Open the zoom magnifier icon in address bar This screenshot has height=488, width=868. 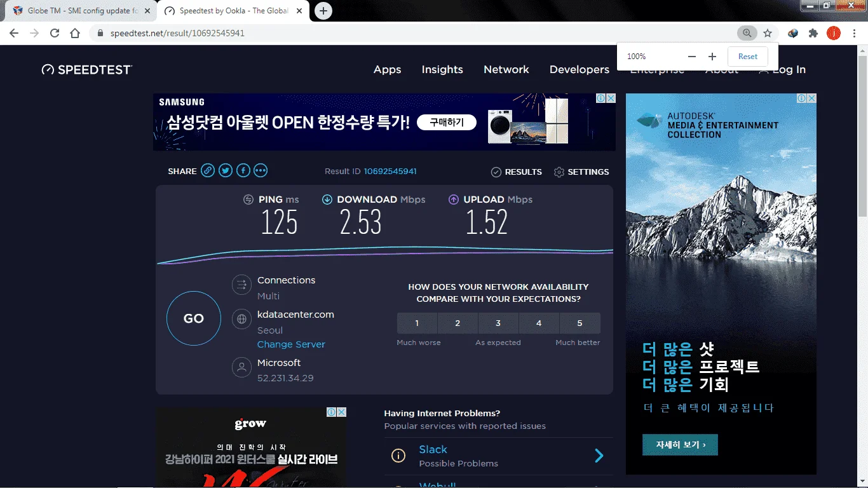pos(747,33)
